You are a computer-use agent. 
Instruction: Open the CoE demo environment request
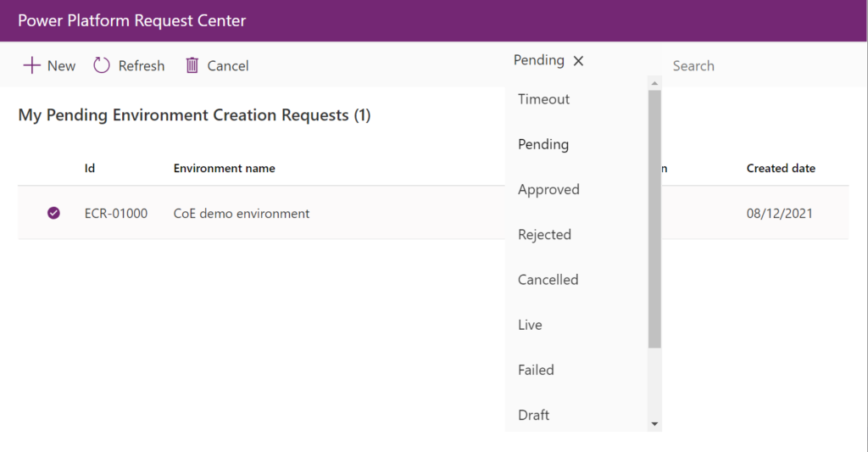click(242, 214)
